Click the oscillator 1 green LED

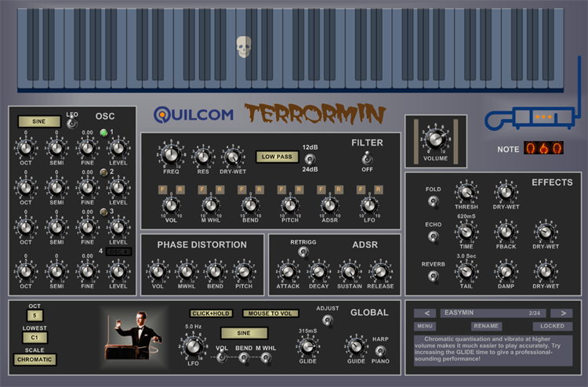102,132
